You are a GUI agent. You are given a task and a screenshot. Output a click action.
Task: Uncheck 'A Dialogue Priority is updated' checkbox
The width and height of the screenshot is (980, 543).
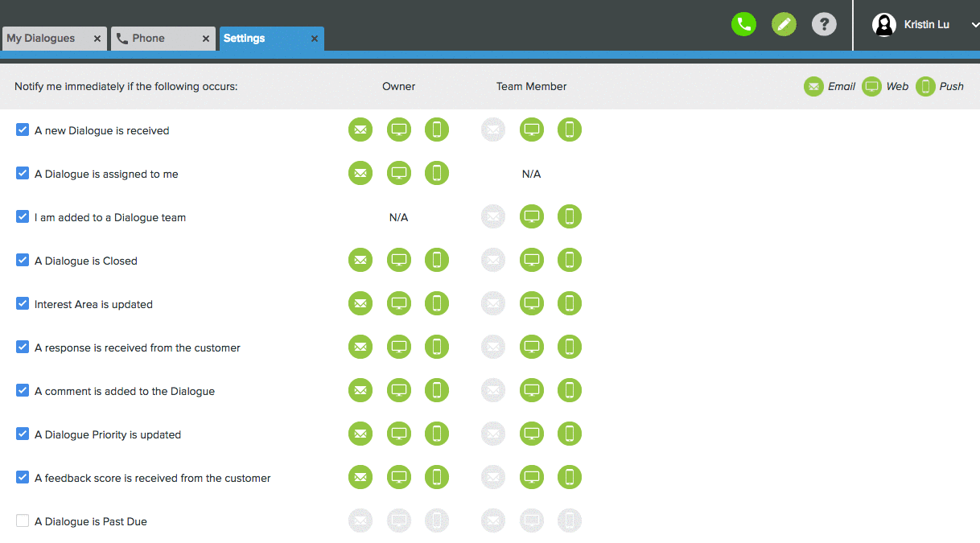23,434
